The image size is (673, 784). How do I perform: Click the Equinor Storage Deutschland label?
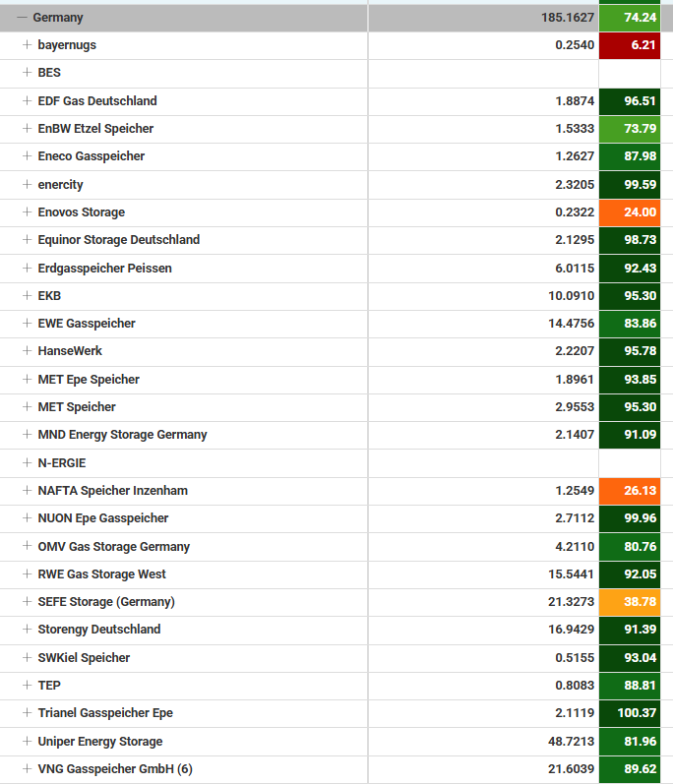click(x=118, y=240)
